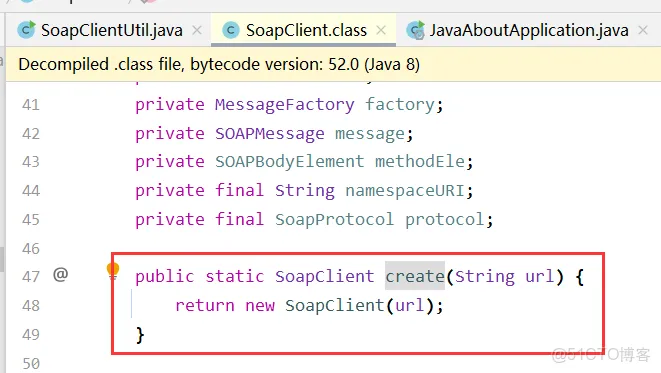Switch to the JavaAboutApplication.java tab

point(528,30)
